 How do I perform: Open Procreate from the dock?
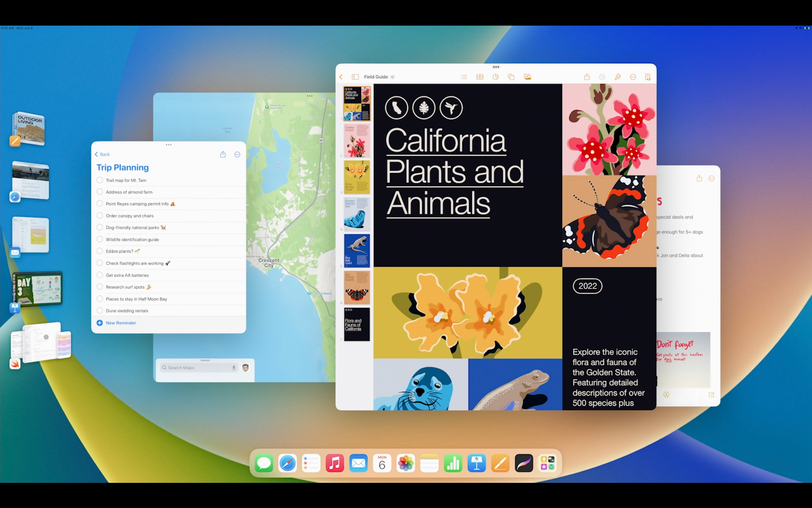[x=524, y=463]
